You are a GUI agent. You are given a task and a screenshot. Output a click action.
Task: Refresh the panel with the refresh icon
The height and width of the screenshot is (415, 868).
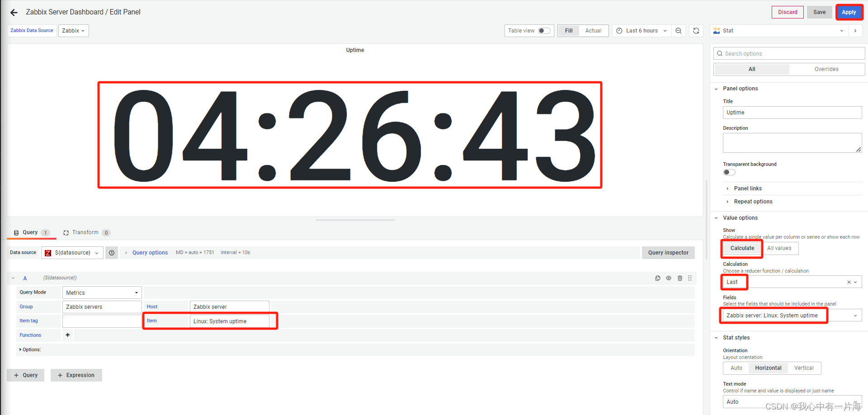[696, 31]
